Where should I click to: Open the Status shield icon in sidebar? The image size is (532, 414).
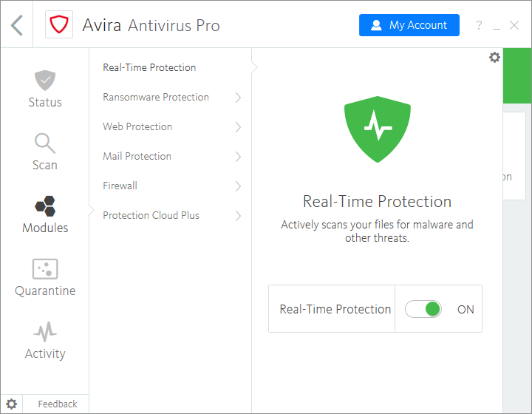coord(45,81)
